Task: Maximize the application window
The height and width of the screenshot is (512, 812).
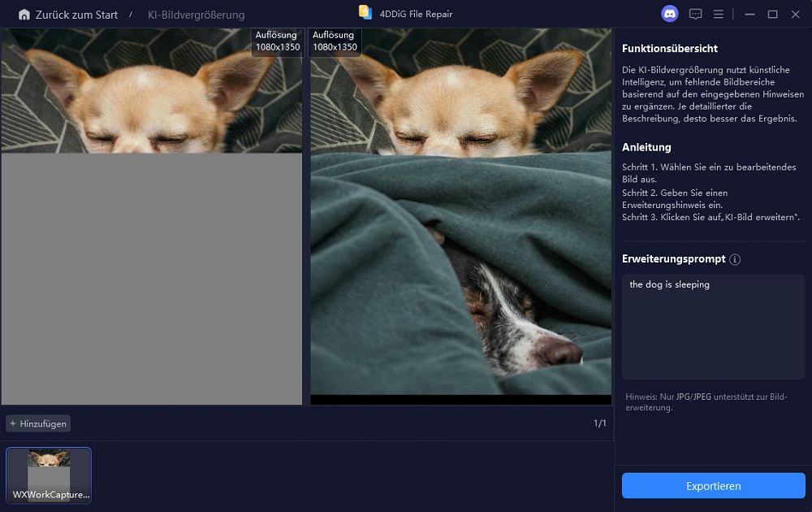Action: click(x=773, y=15)
